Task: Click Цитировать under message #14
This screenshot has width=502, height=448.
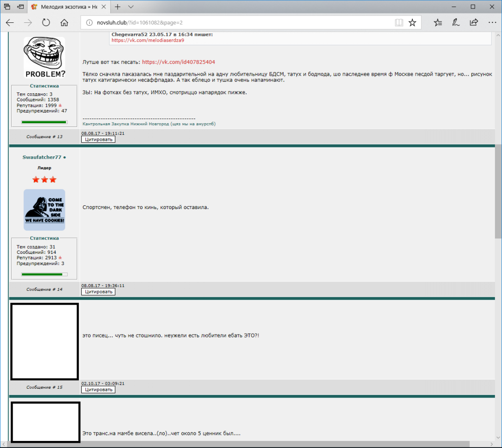Action: point(98,292)
